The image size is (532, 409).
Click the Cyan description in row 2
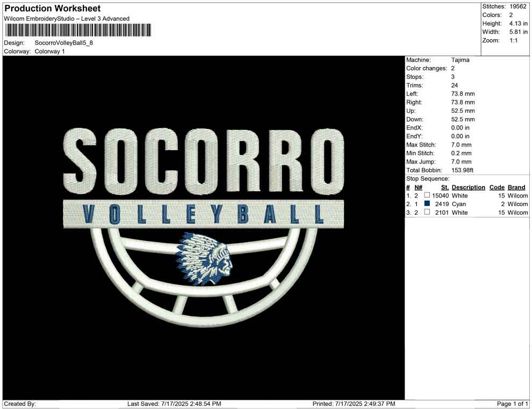tap(459, 204)
